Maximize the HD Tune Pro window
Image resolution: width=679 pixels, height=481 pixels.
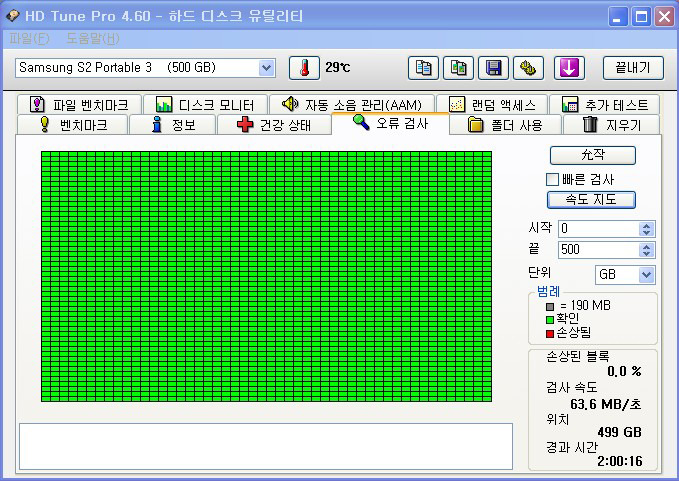pos(641,17)
